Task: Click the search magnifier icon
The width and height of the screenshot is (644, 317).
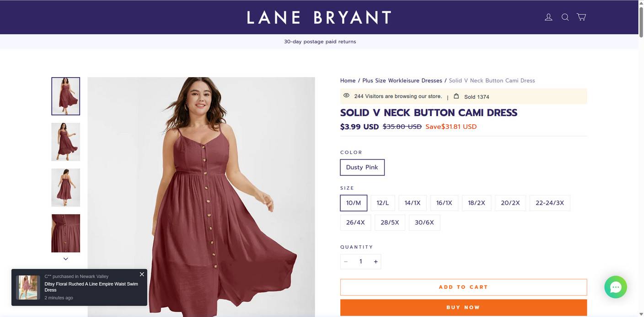Action: click(x=565, y=17)
